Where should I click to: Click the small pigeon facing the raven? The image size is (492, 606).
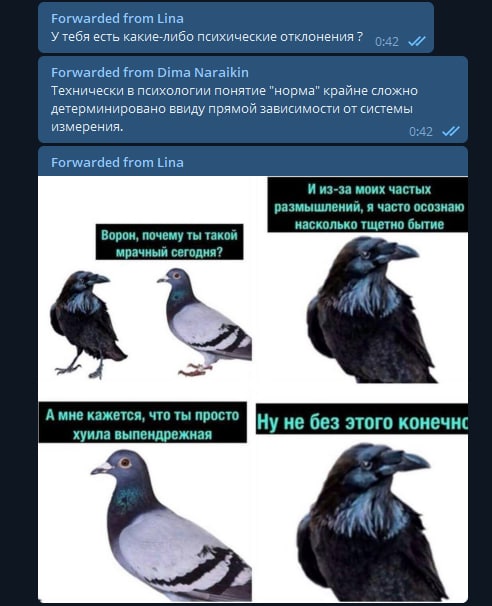(x=204, y=322)
